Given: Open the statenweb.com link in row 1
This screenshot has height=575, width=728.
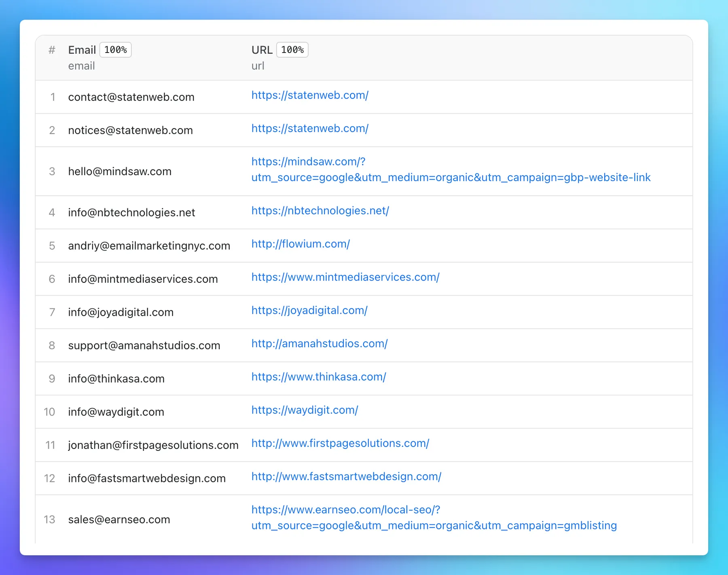Looking at the screenshot, I should pos(309,95).
